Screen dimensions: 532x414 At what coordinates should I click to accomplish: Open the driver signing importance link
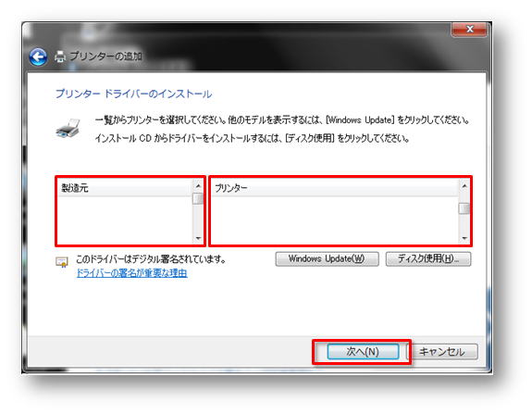click(131, 272)
